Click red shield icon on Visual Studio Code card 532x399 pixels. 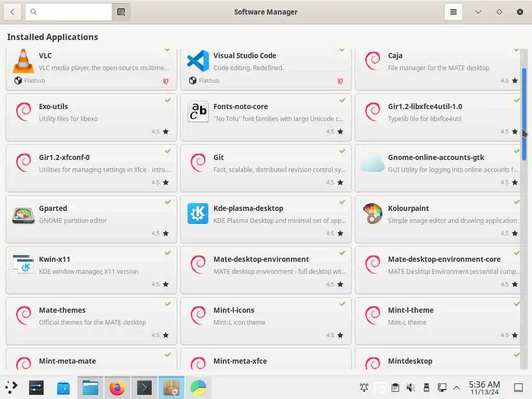(x=340, y=81)
